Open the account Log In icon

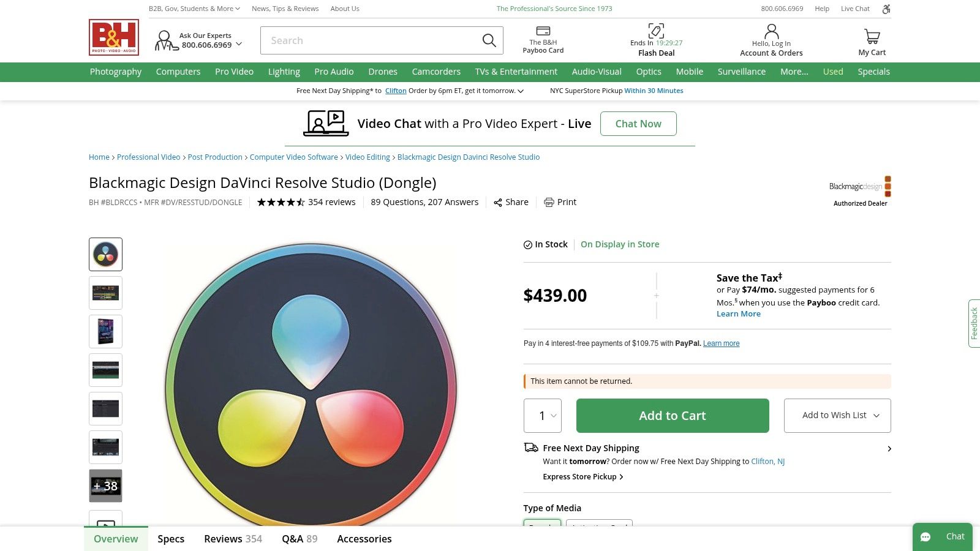[771, 31]
